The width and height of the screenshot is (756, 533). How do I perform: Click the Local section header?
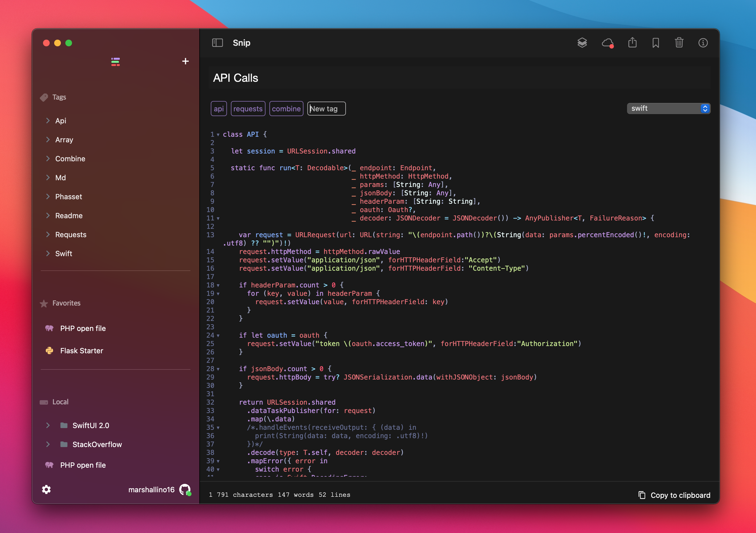(60, 402)
